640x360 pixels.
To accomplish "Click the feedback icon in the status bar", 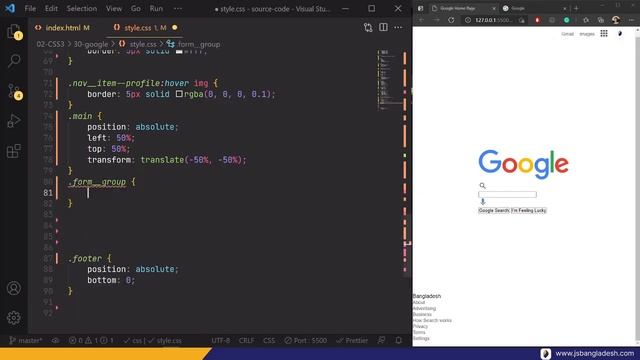I will (382, 340).
